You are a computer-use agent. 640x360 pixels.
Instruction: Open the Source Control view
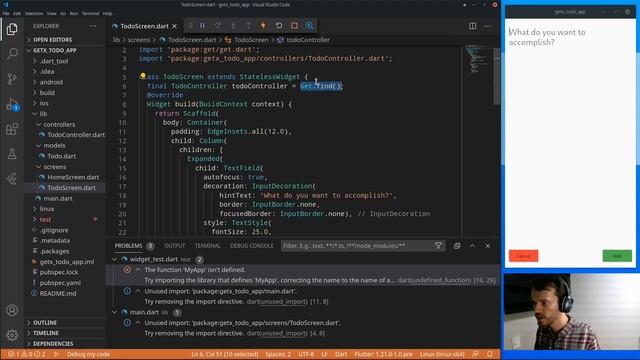12,79
